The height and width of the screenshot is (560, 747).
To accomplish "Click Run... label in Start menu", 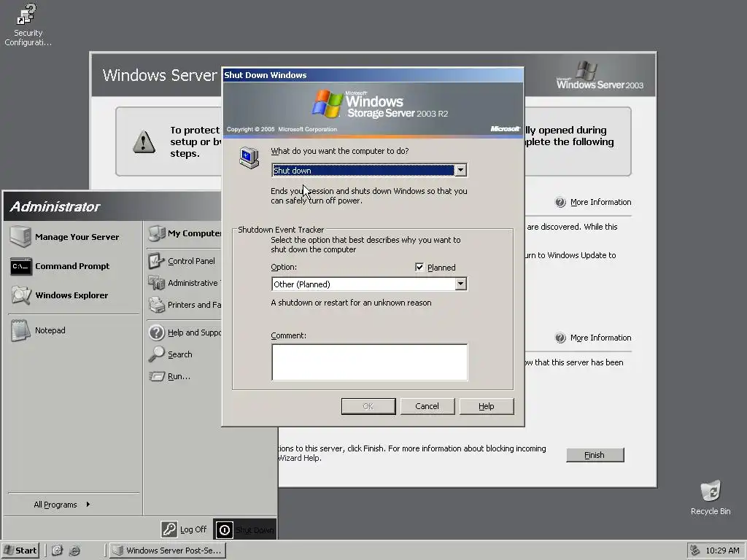I will point(179,376).
